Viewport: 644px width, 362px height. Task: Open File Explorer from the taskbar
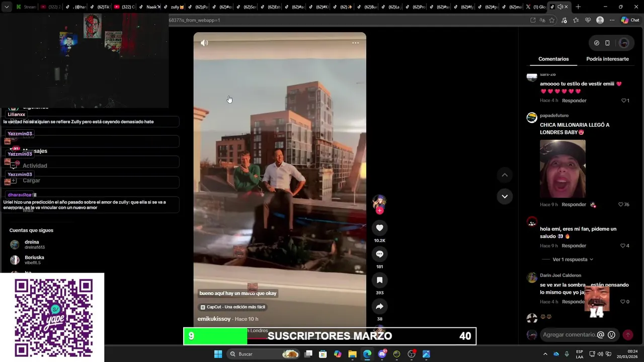352,354
